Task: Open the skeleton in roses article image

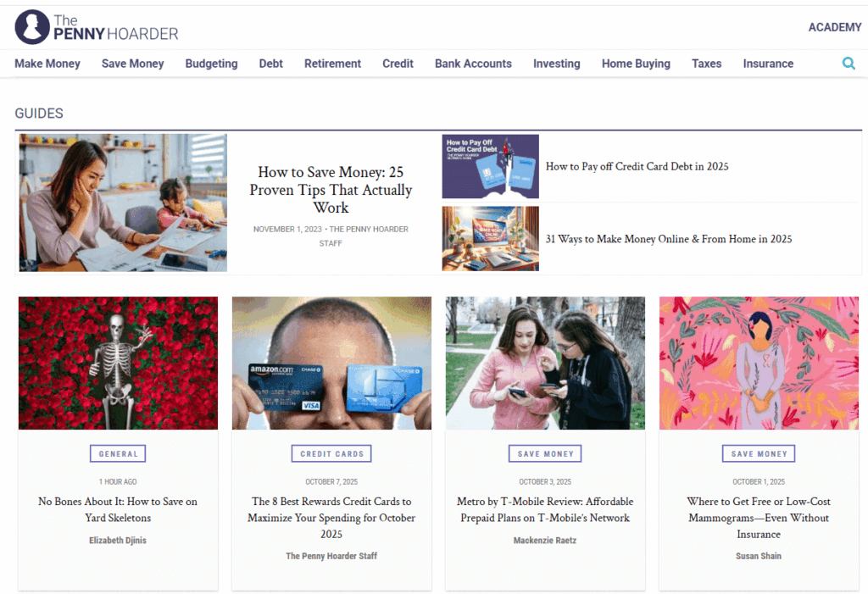Action: (x=118, y=364)
